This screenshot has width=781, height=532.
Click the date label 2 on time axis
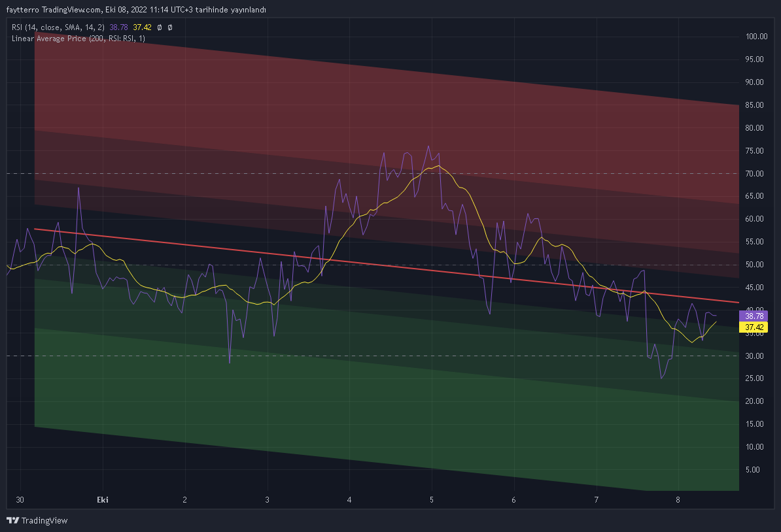(x=185, y=500)
